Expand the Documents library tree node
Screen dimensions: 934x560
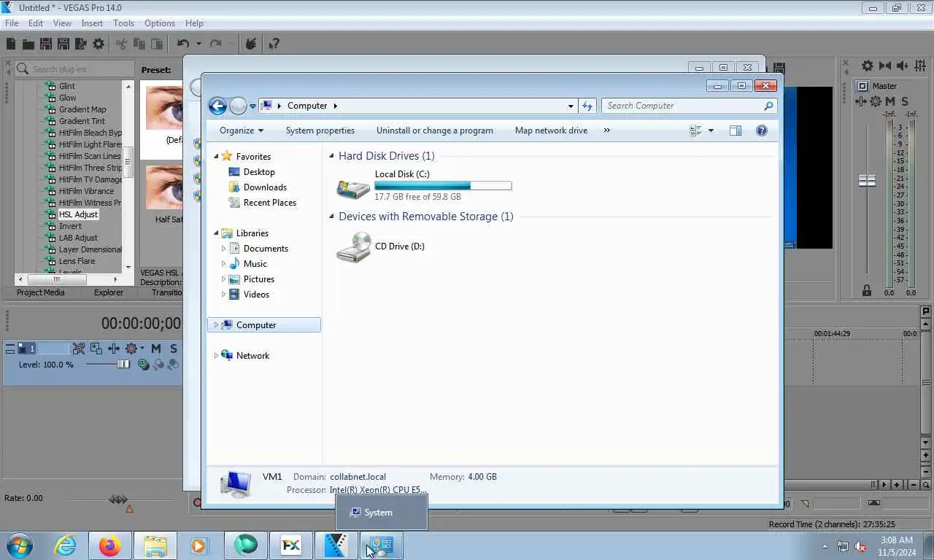pyautogui.click(x=223, y=249)
